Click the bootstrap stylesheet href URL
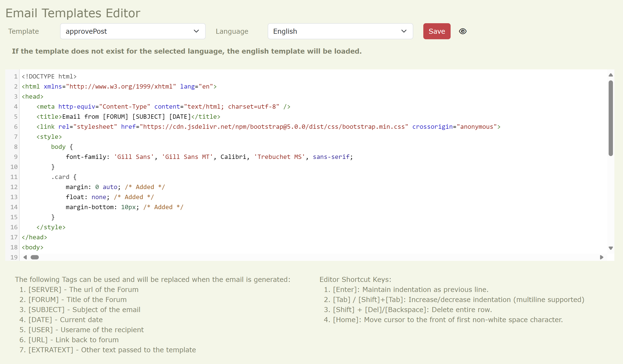 click(274, 127)
